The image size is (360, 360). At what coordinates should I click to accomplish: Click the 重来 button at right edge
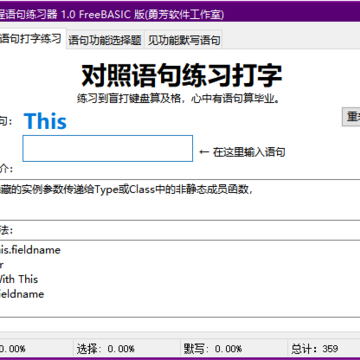tap(351, 117)
